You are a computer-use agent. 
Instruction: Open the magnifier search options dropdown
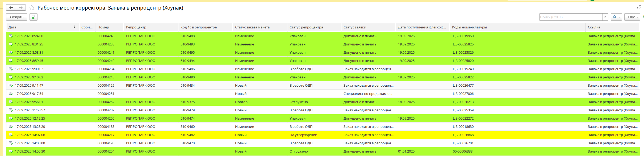616,17
